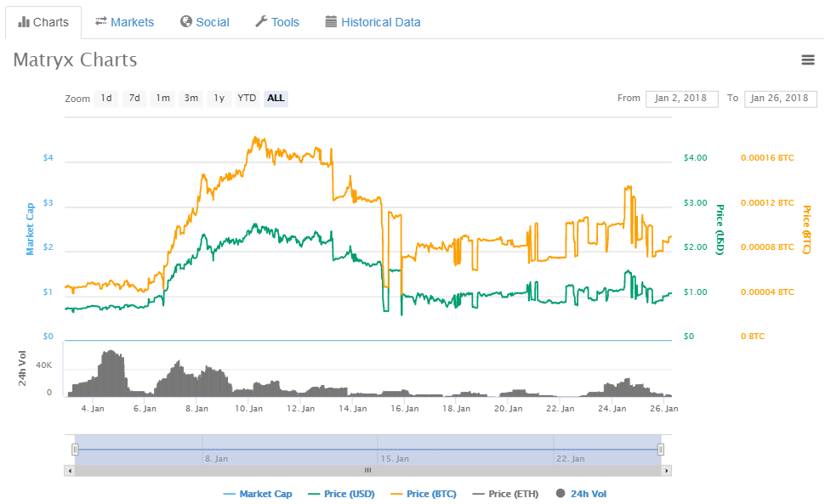Toggle the Price (BTC) series legend
Screen dimensions: 831x504
click(x=424, y=494)
